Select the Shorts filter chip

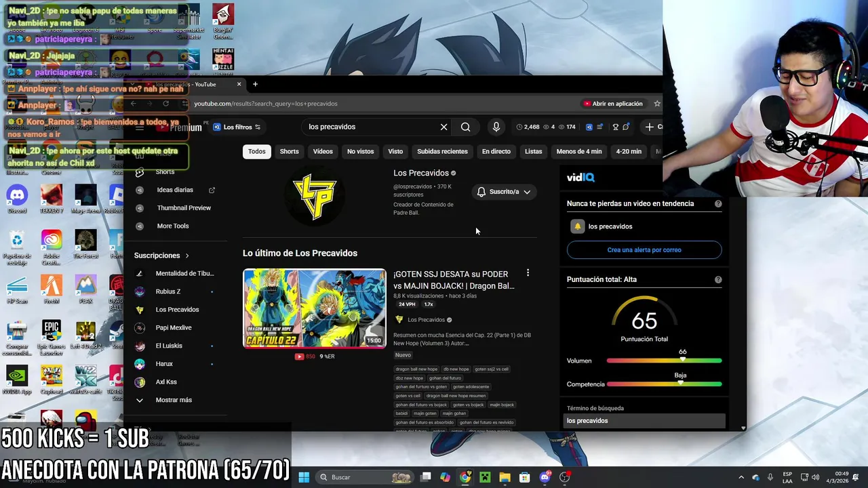pyautogui.click(x=289, y=151)
